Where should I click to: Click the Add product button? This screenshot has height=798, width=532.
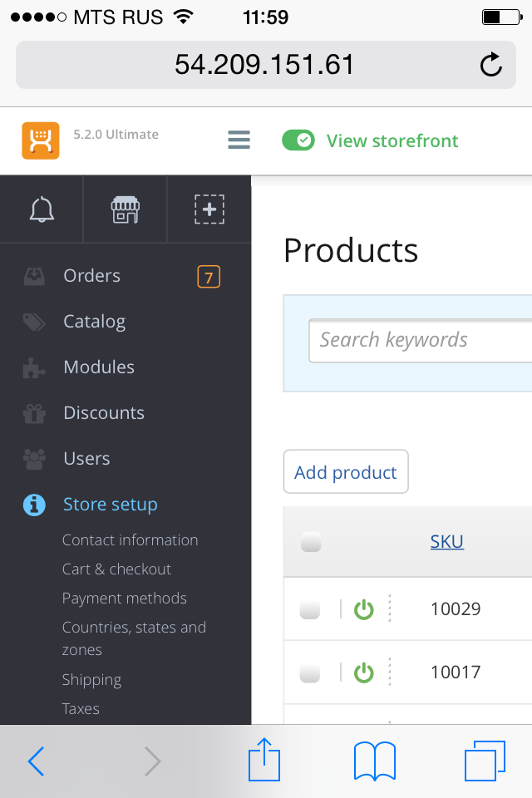[x=346, y=472]
